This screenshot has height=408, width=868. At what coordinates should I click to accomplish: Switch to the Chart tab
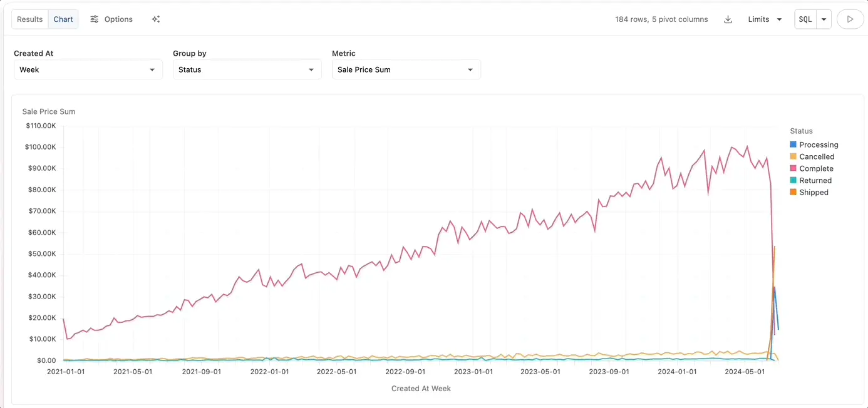tap(63, 19)
